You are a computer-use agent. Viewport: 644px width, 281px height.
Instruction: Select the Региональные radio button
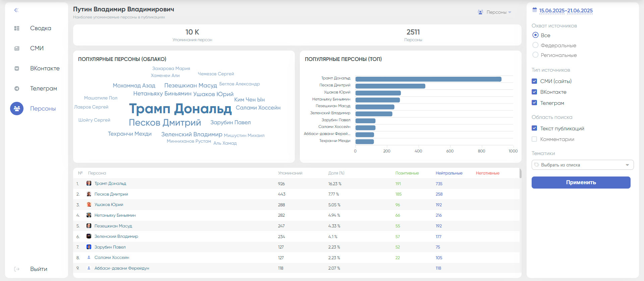[535, 55]
